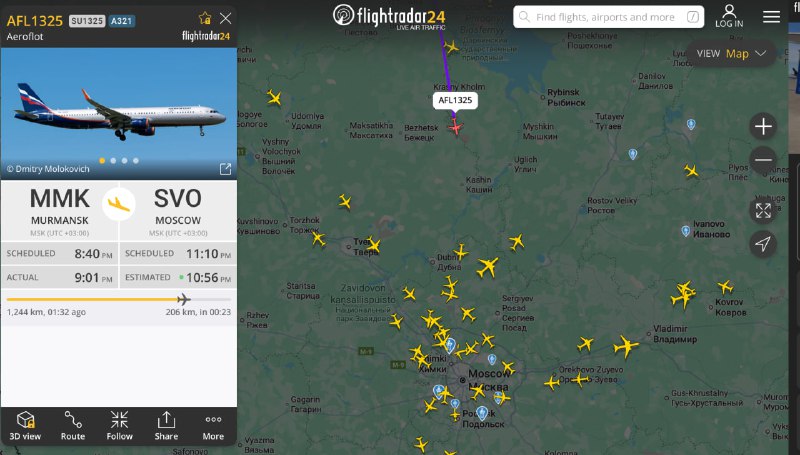Viewport: 800px width, 455px height.
Task: Center map on my location
Action: pyautogui.click(x=763, y=244)
